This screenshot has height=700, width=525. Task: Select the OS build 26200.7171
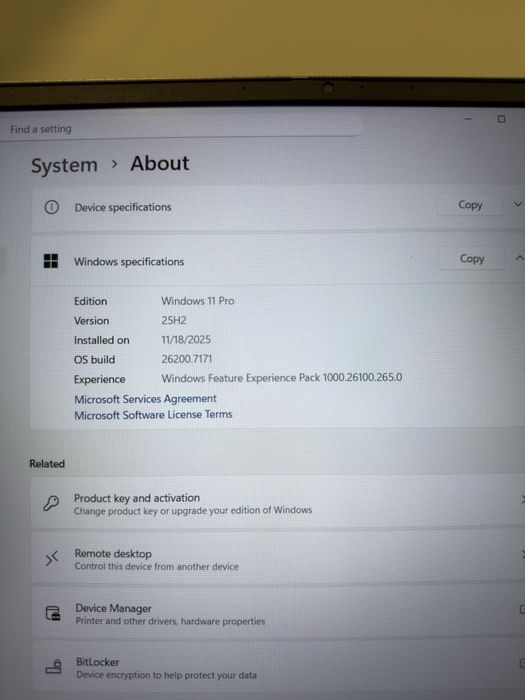point(187,359)
